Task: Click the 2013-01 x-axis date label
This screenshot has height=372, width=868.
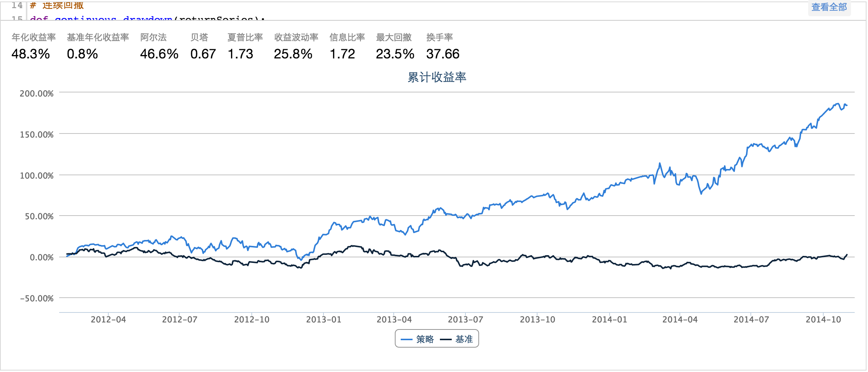Action: point(323,319)
